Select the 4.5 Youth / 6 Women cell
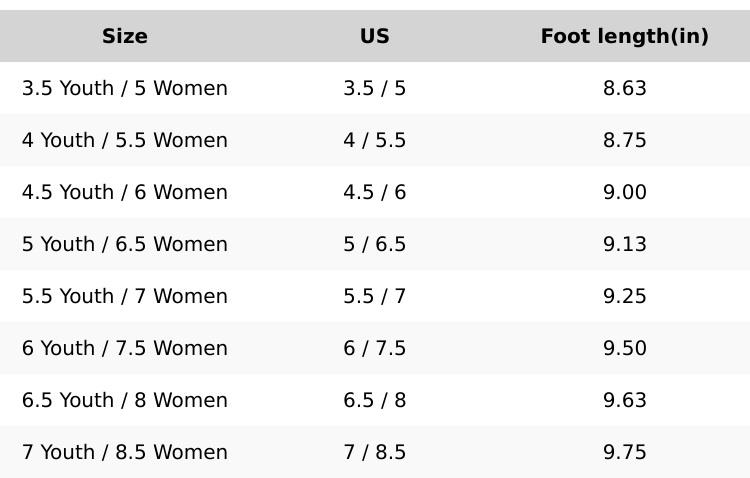The width and height of the screenshot is (750, 478). (x=125, y=193)
